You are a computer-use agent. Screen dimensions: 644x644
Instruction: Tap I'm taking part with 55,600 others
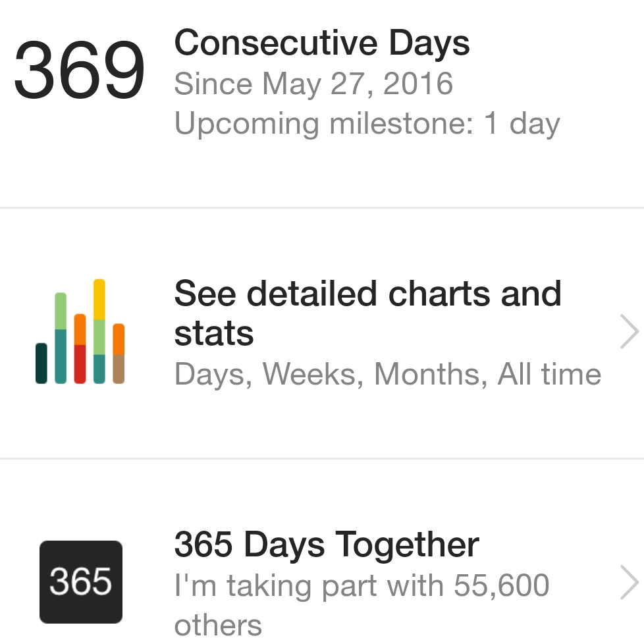362,604
